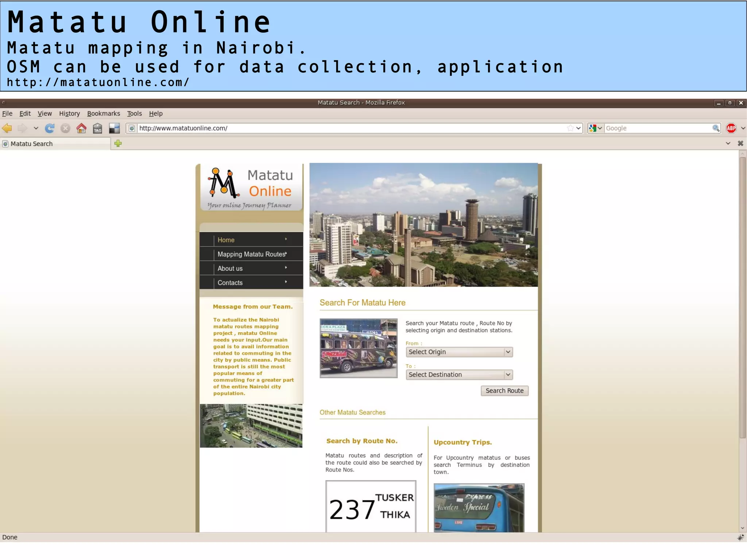Click the status bar icon at bottom right

[740, 537]
